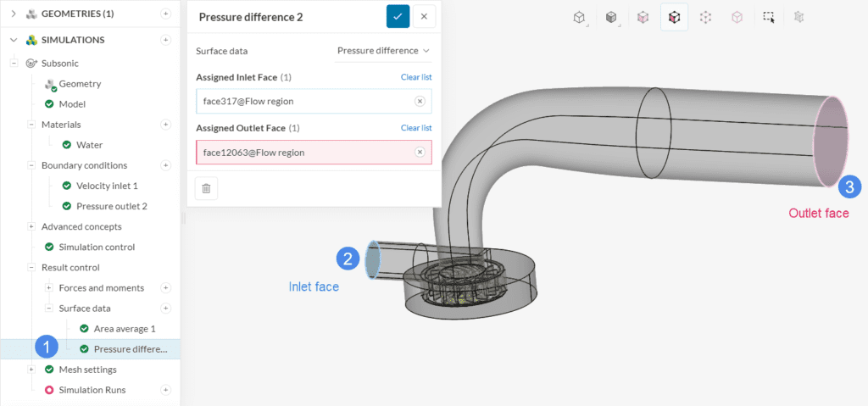Expand the Mesh settings node
The image size is (868, 406).
click(x=31, y=370)
